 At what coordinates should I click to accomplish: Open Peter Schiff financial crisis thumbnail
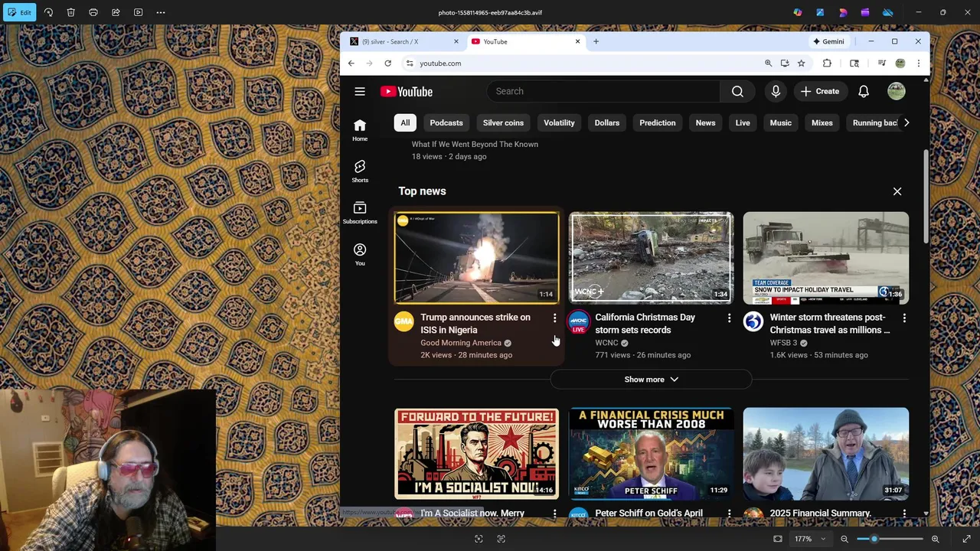point(651,454)
